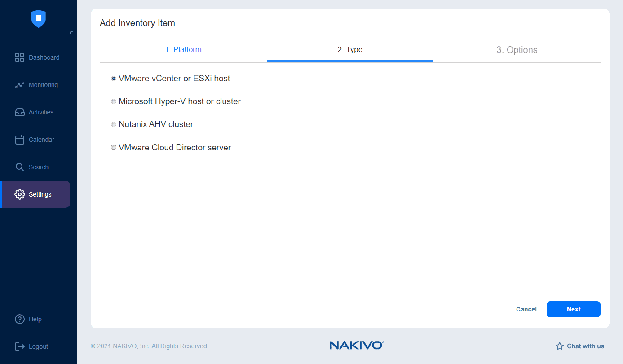Click the Help question mark icon

20,319
